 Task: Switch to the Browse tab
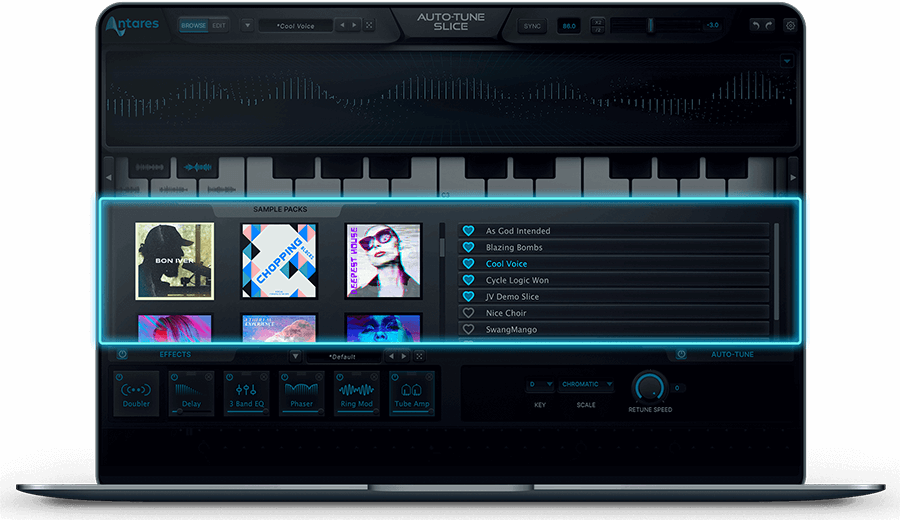pos(193,25)
